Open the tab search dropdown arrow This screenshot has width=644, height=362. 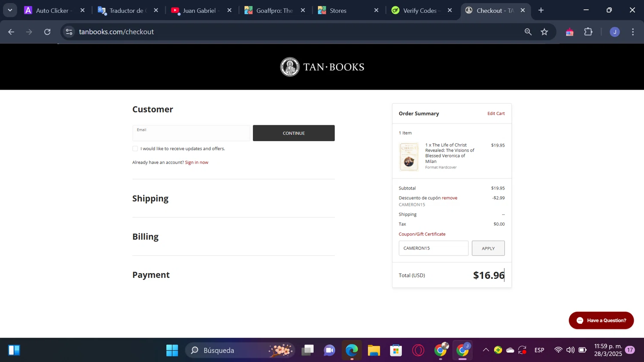point(10,10)
